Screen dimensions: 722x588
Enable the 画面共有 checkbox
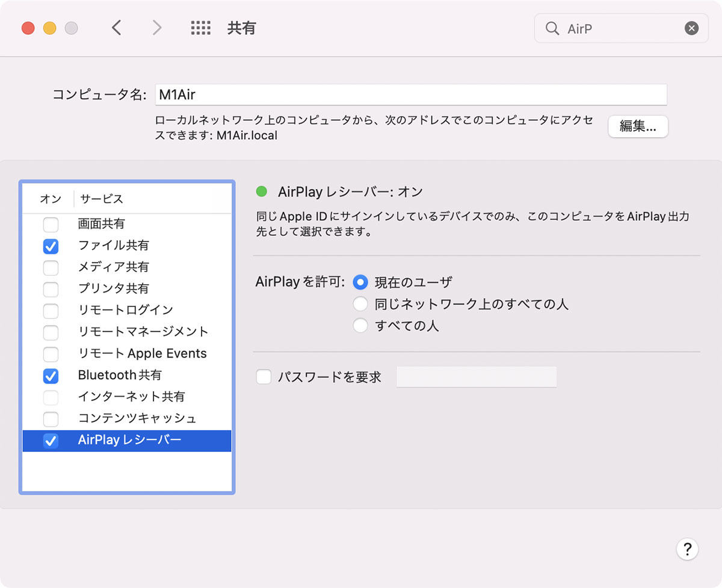pyautogui.click(x=51, y=224)
